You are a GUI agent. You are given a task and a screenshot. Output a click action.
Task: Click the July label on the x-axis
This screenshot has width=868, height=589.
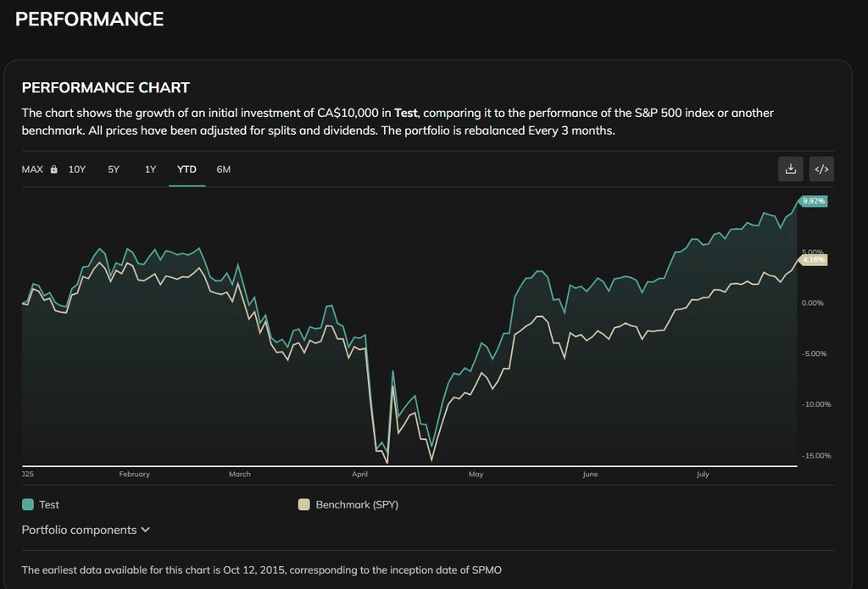703,475
